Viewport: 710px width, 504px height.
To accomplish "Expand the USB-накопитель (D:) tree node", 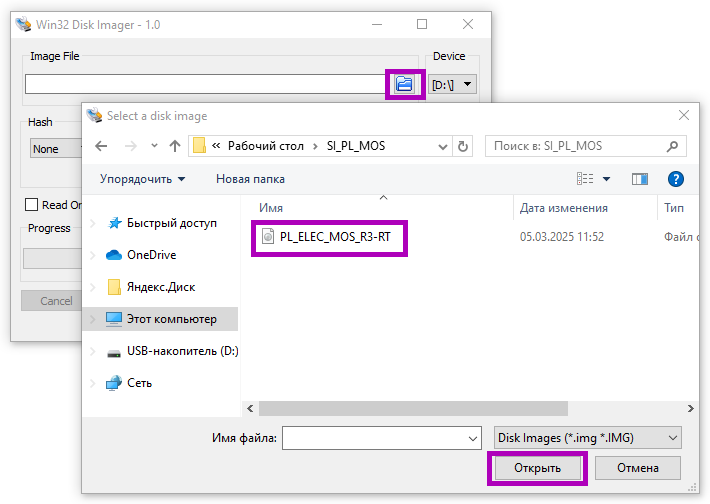I will pos(93,351).
